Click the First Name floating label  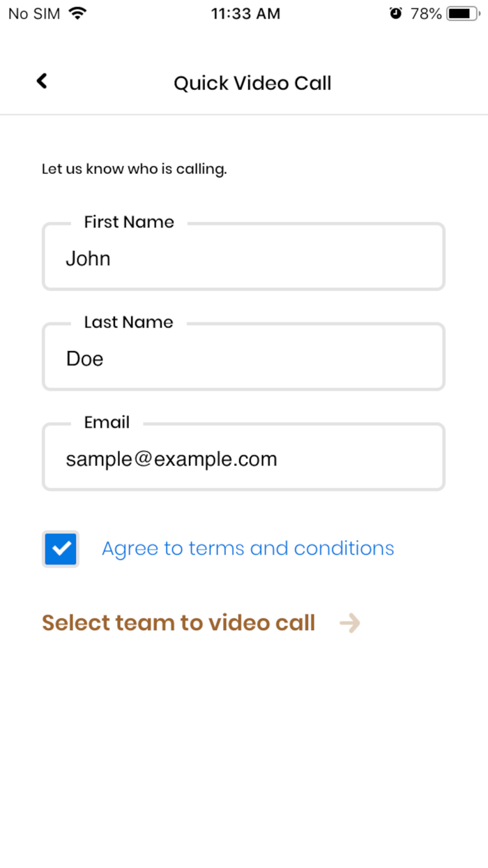(129, 222)
